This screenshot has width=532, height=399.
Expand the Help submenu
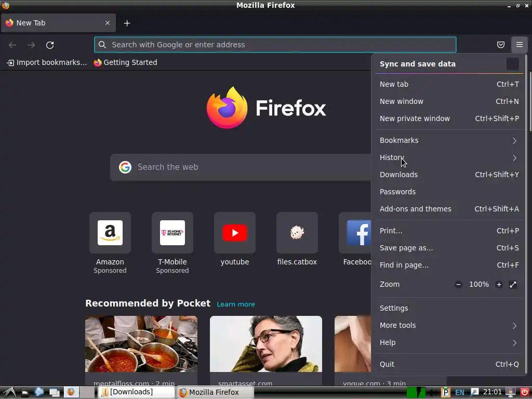(x=449, y=343)
